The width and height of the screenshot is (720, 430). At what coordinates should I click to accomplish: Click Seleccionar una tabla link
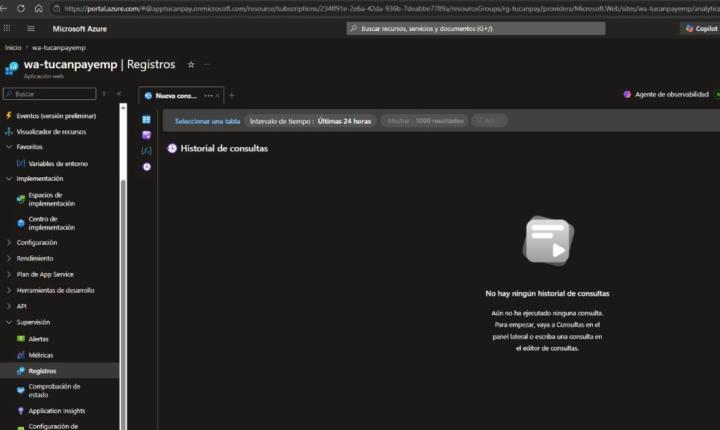208,121
